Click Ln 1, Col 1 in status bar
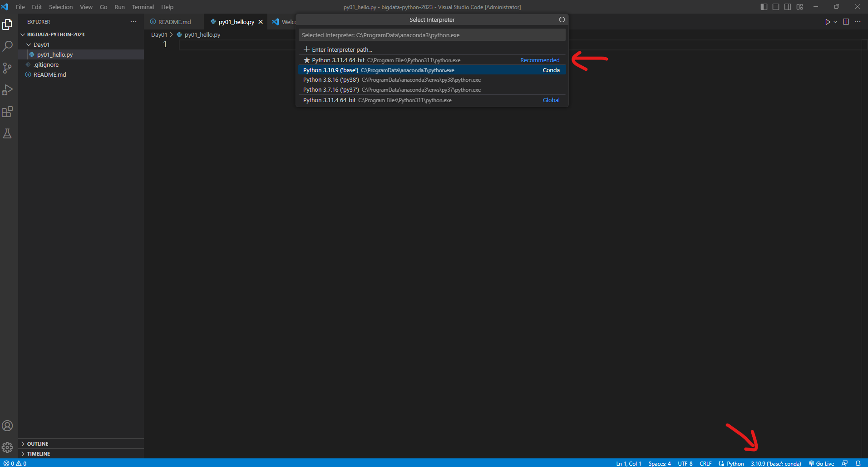This screenshot has height=467, width=868. [x=628, y=463]
